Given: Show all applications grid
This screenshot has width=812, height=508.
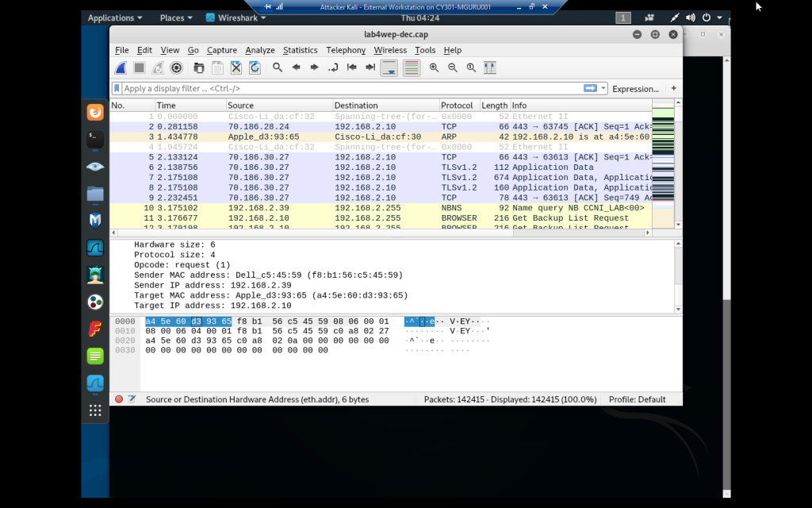Looking at the screenshot, I should click(95, 410).
